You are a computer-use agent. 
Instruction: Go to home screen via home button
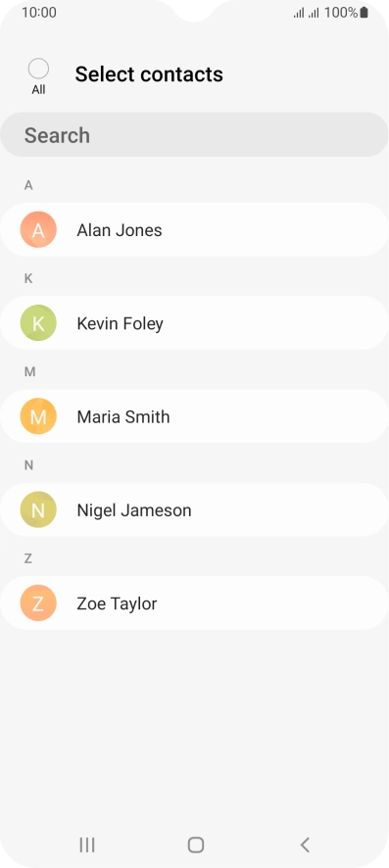[195, 844]
